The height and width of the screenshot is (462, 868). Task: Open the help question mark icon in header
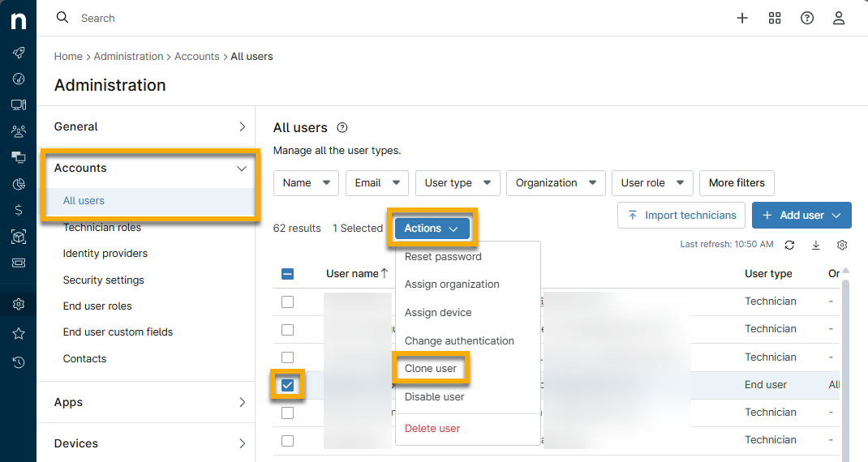[x=806, y=18]
